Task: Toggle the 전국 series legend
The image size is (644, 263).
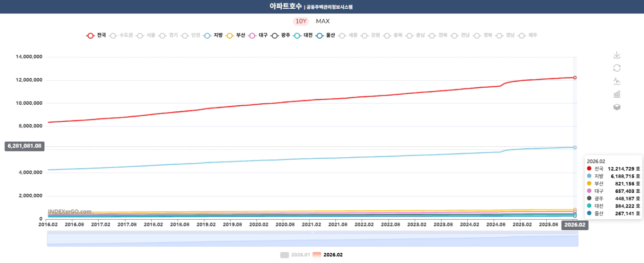Action: 96,36
